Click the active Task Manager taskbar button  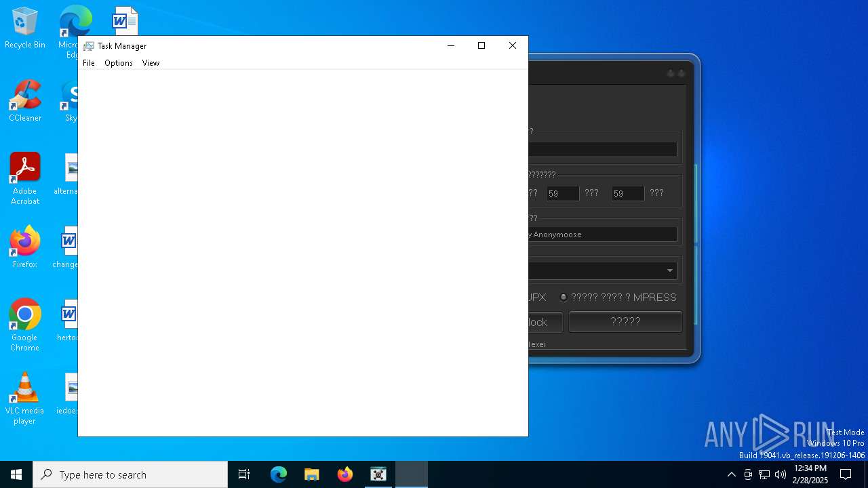[412, 474]
